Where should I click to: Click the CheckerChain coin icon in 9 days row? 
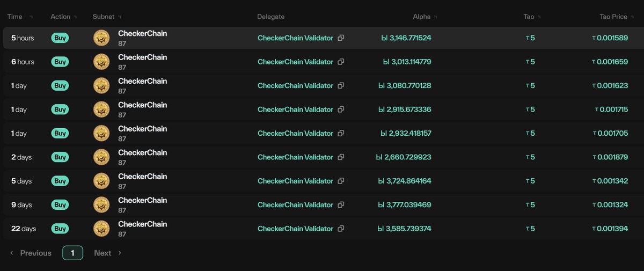coord(101,205)
